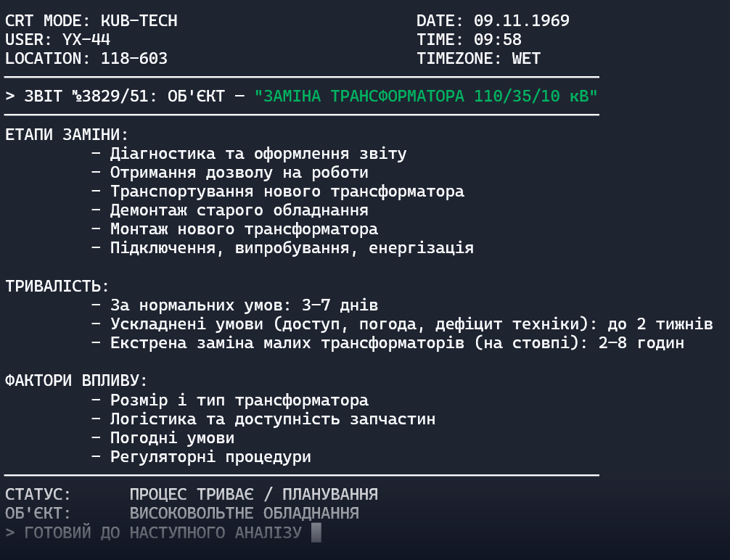Click the "ЕТАПИ ЗАМІНИ:" section heading
The image size is (730, 560).
[x=67, y=135]
